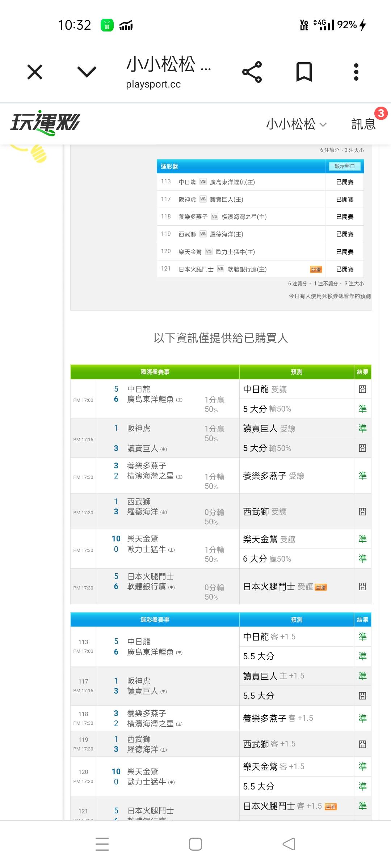This screenshot has height=868, width=391.
Task: Tap the share icon in browser bar
Action: [252, 72]
